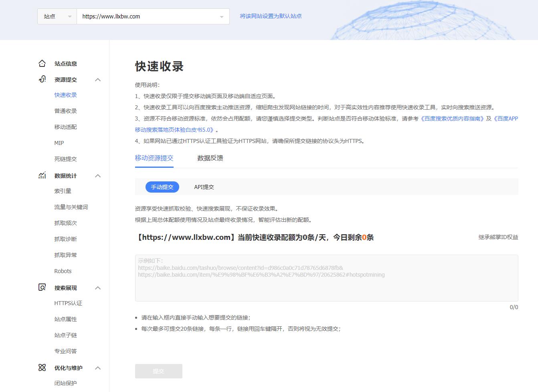Click the 数据统计 chart icon
Viewport: 538px width, 392px height.
[42, 175]
